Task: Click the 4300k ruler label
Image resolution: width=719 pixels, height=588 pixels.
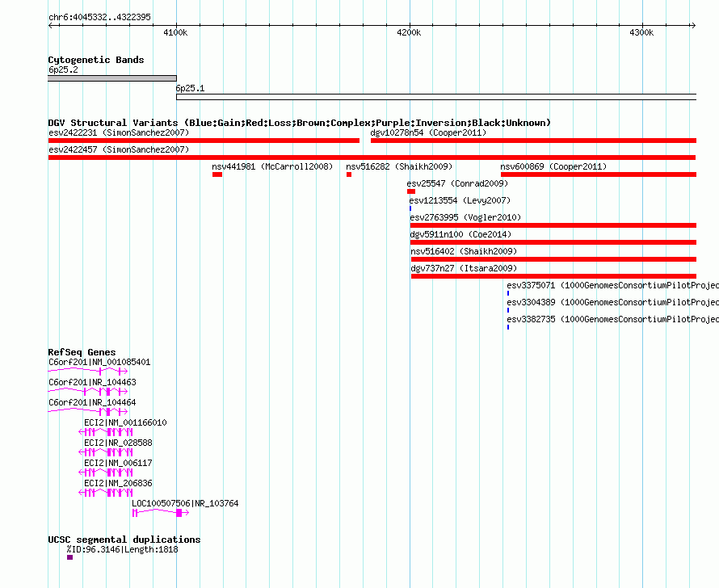Action: (x=641, y=32)
